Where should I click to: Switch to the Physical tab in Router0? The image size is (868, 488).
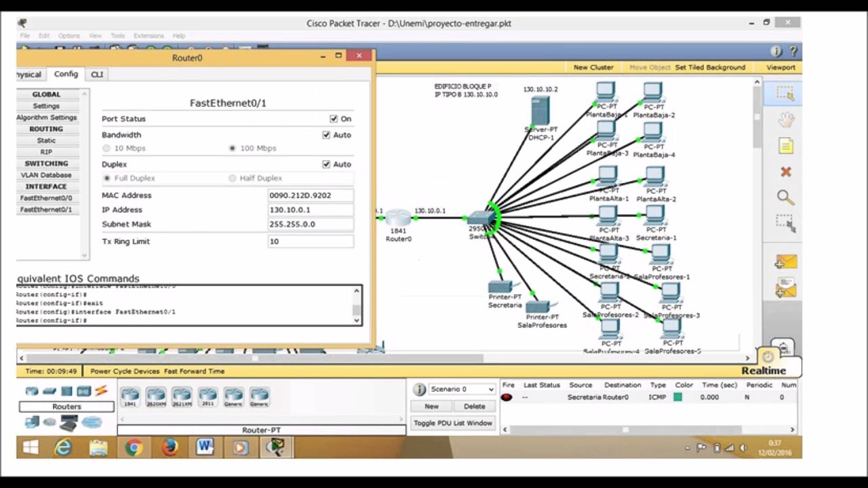[28, 75]
